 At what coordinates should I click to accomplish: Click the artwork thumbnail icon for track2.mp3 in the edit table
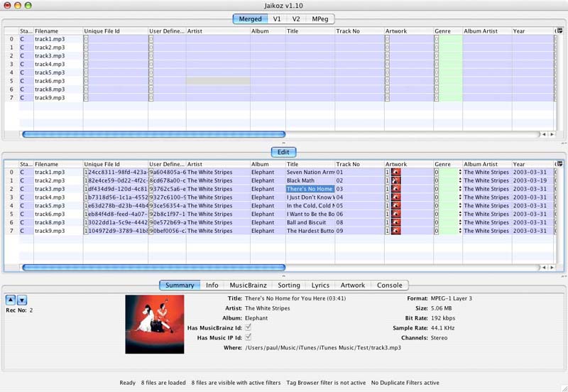[395, 180]
